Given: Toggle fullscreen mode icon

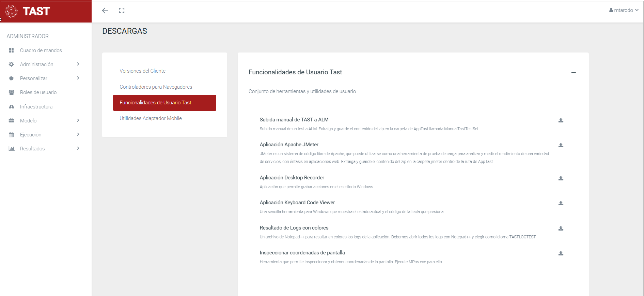Looking at the screenshot, I should pos(122,11).
